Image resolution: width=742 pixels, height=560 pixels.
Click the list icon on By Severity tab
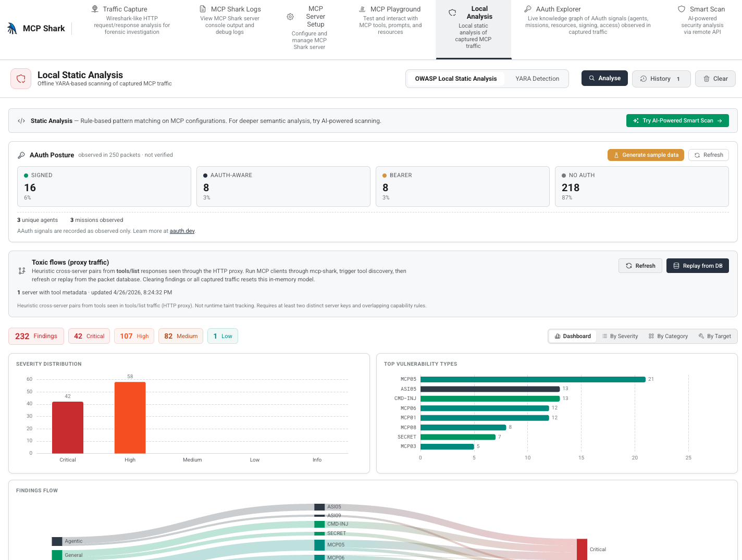605,336
